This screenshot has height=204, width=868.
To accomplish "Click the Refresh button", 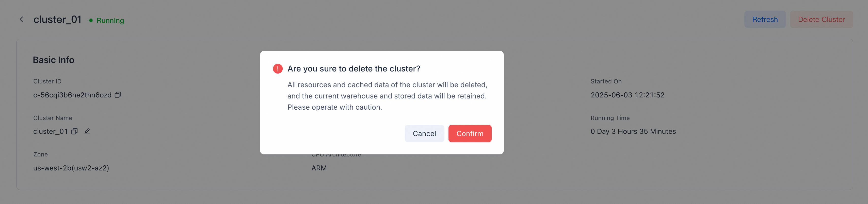I will pyautogui.click(x=765, y=19).
